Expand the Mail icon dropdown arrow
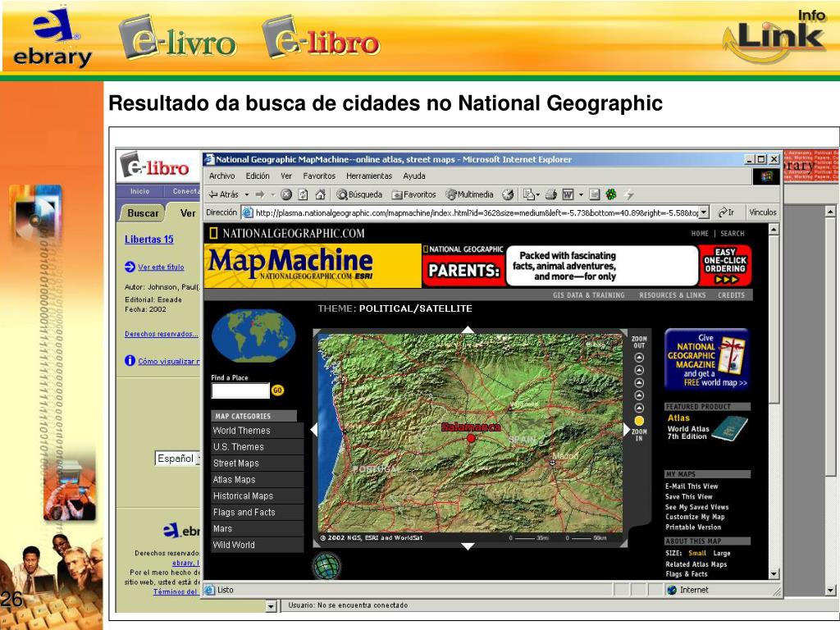The image size is (840, 630). point(538,195)
